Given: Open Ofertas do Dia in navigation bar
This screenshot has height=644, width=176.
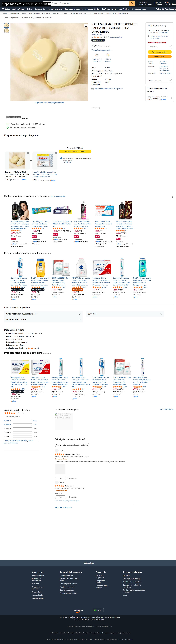Looking at the screenshot, I should [40, 9].
